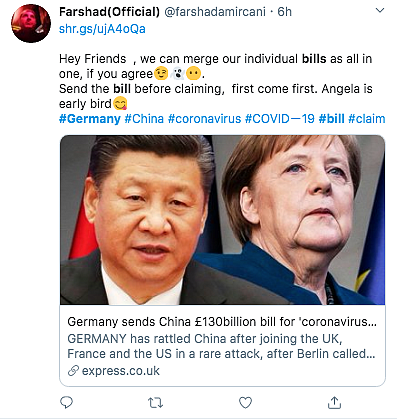Open the shr.gs/ujA4oQa short link
397x419 pixels.
click(x=102, y=29)
